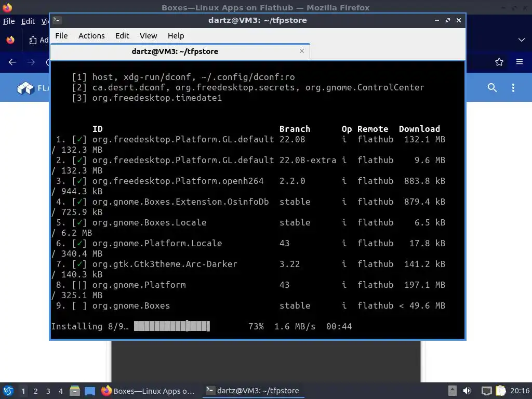Image resolution: width=532 pixels, height=399 pixels.
Task: Click the 20:16 taskbar clock
Action: click(520, 391)
